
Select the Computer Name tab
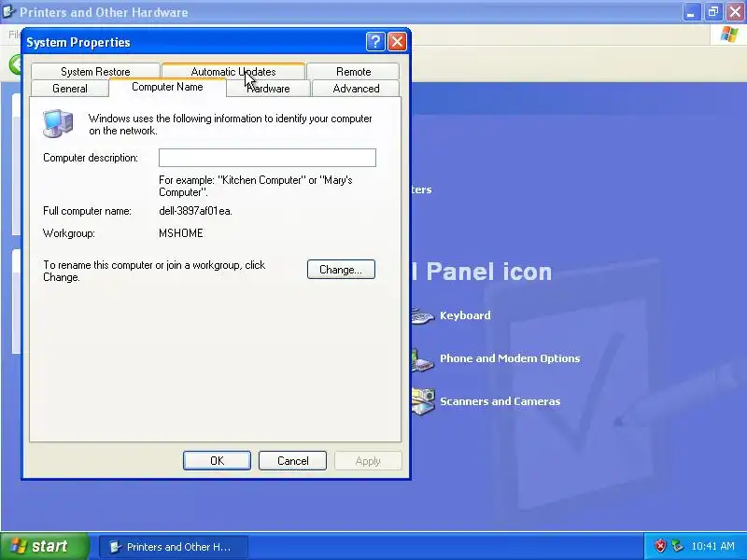167,87
